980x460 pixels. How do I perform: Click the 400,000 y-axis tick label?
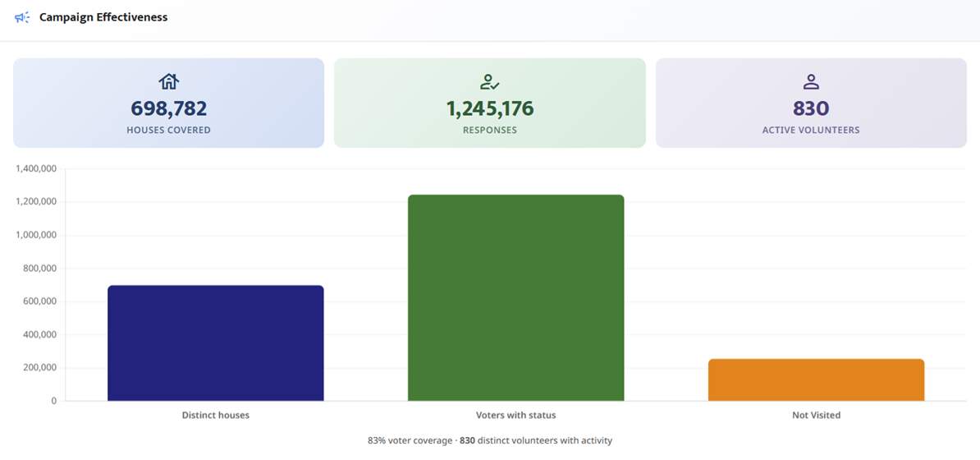40,335
